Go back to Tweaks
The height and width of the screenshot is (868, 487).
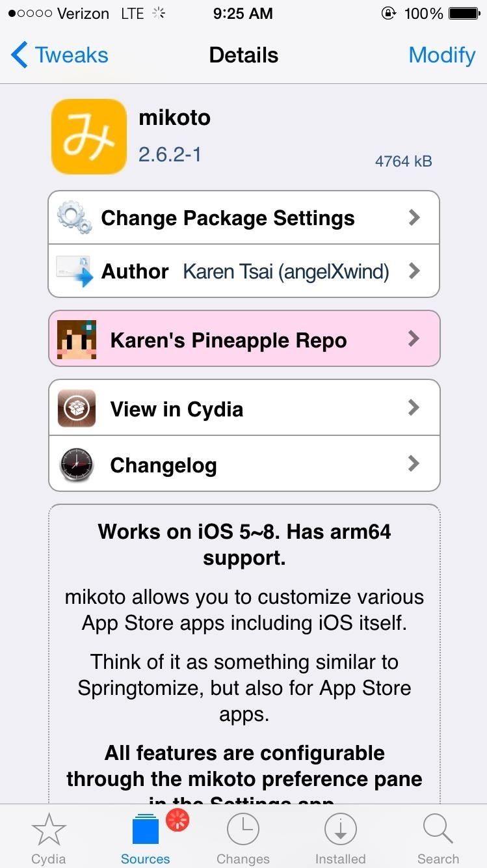click(x=59, y=55)
